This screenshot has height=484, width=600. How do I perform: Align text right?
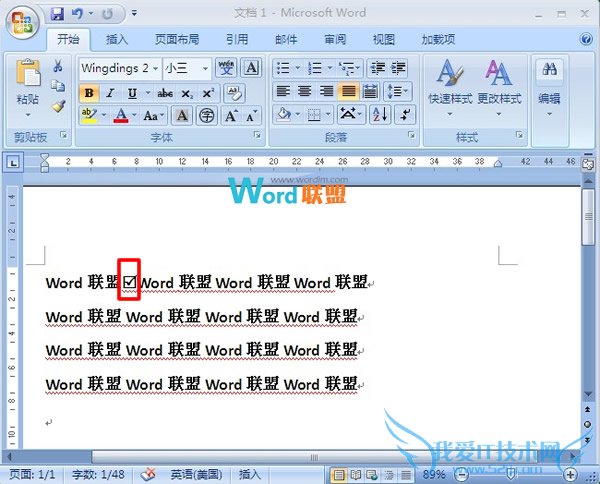(x=326, y=91)
